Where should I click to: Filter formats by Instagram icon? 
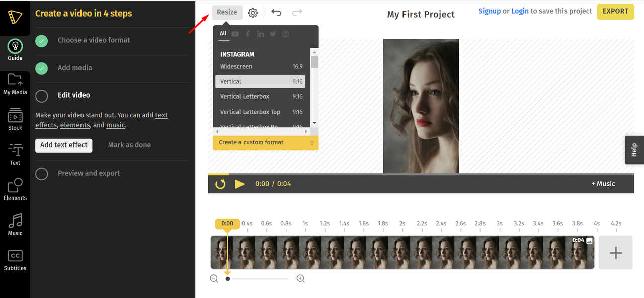click(x=286, y=34)
